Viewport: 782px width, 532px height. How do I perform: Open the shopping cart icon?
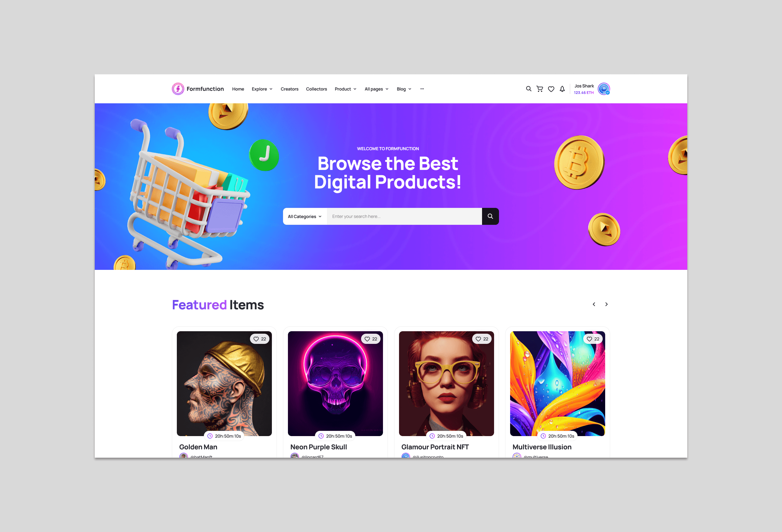click(540, 89)
